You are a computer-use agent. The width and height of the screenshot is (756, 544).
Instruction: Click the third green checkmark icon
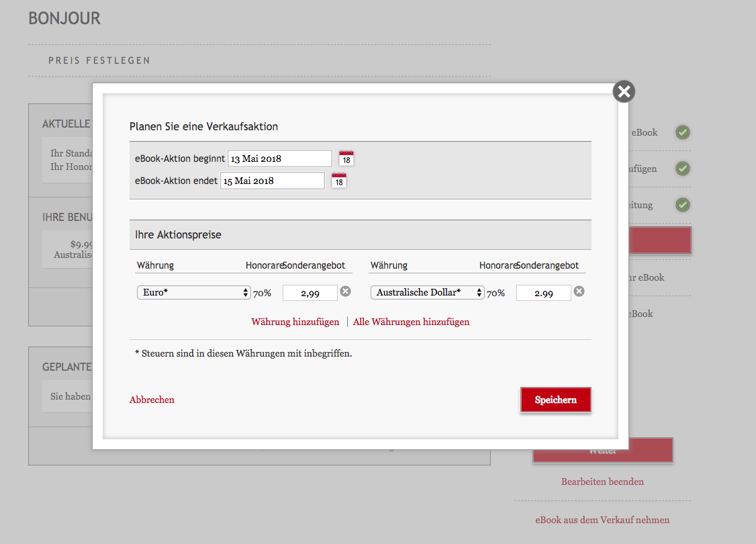[683, 205]
